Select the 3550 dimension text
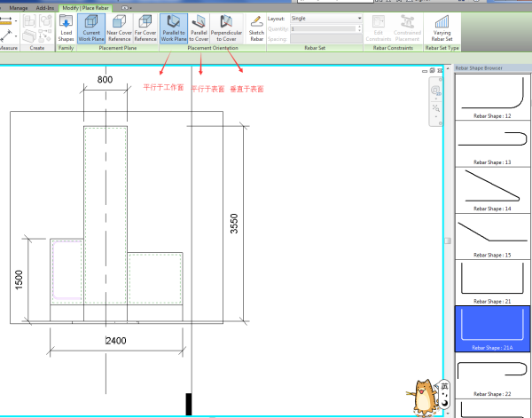The width and height of the screenshot is (532, 418). [234, 224]
